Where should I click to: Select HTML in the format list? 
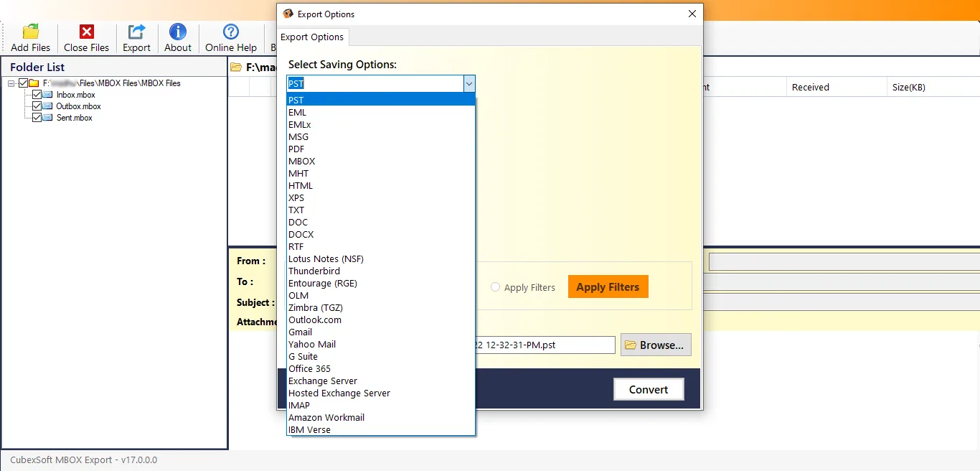pyautogui.click(x=381, y=185)
